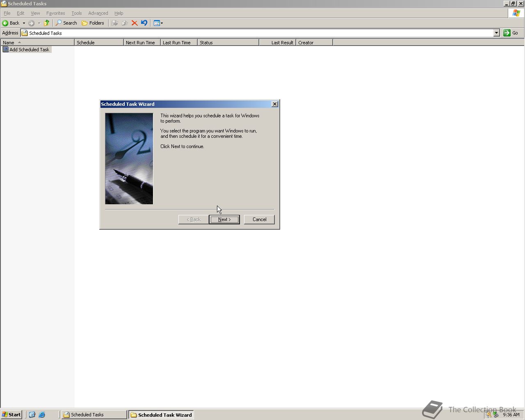Open the Advanced menu

tap(98, 13)
